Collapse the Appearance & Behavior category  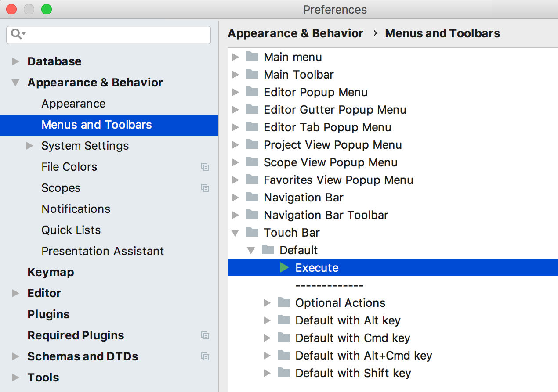point(16,83)
